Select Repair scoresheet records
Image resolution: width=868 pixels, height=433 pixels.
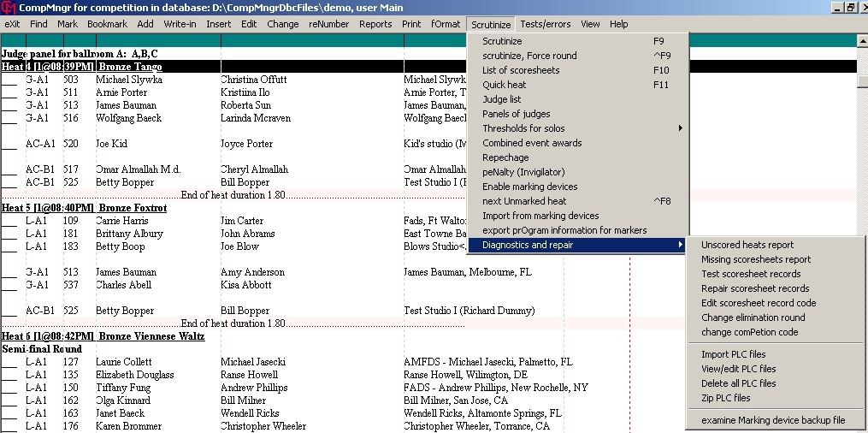[775, 288]
